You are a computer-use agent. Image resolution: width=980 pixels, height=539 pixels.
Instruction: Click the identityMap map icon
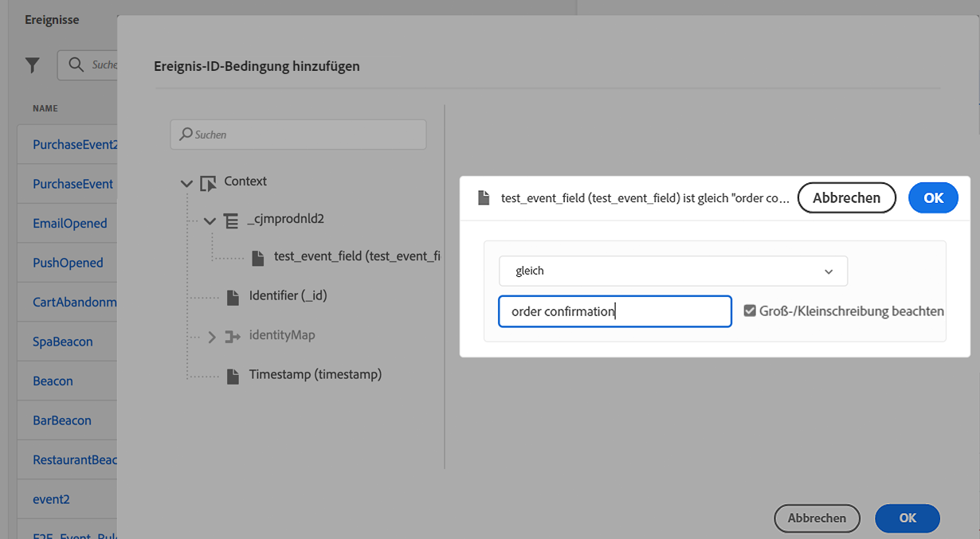tap(233, 337)
